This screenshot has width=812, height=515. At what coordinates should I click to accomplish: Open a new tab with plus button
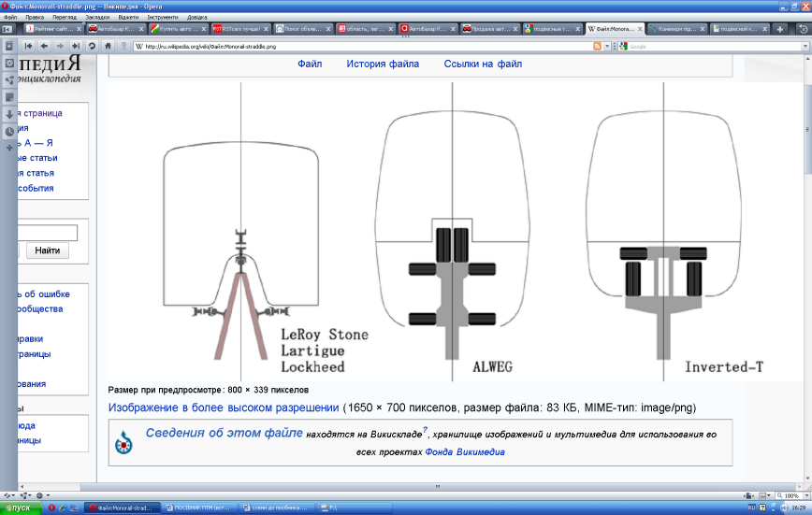pos(780,29)
